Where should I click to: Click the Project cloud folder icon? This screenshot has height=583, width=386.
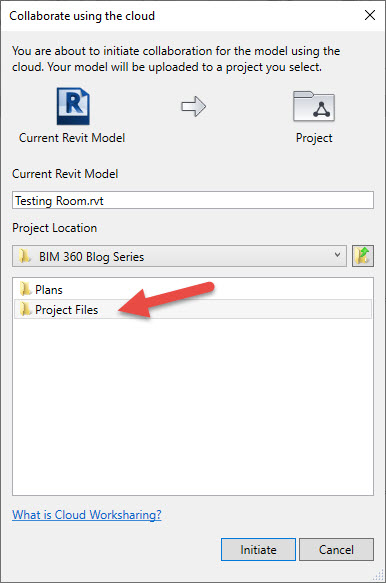(314, 107)
